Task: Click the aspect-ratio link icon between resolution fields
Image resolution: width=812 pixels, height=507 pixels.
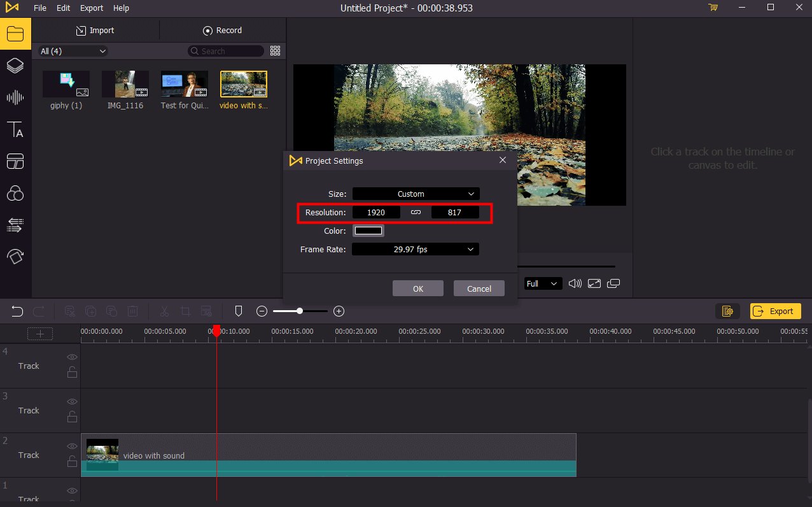Action: 416,212
